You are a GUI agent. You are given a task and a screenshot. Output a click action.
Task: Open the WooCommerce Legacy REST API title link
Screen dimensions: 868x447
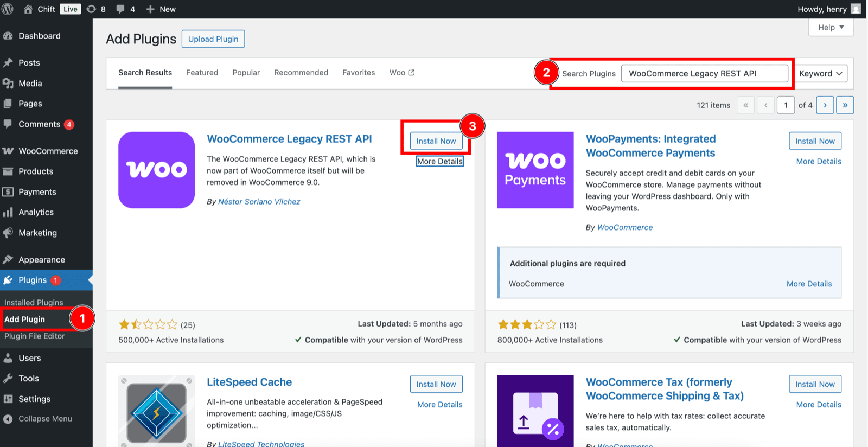coord(289,139)
